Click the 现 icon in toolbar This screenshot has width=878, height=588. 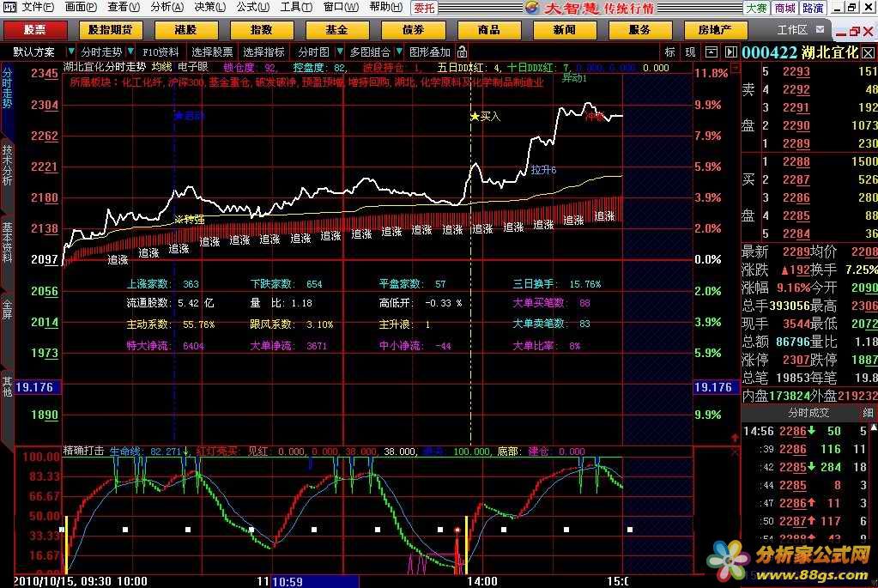coord(690,52)
